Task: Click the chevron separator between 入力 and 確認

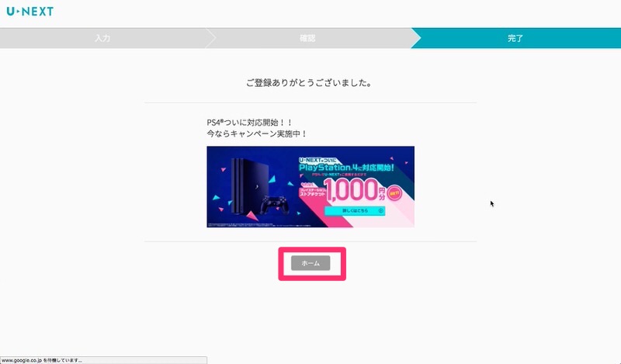Action: pyautogui.click(x=211, y=38)
